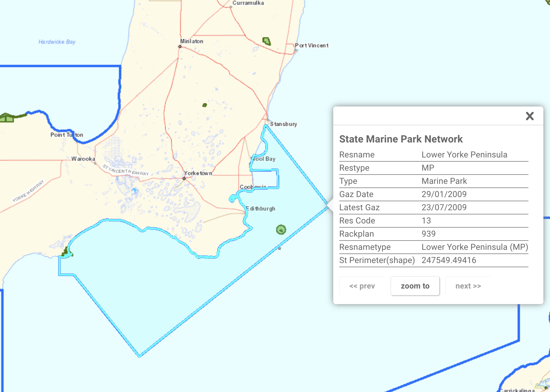The width and height of the screenshot is (550, 392).
Task: Click the Stansbury town label
Action: click(283, 124)
